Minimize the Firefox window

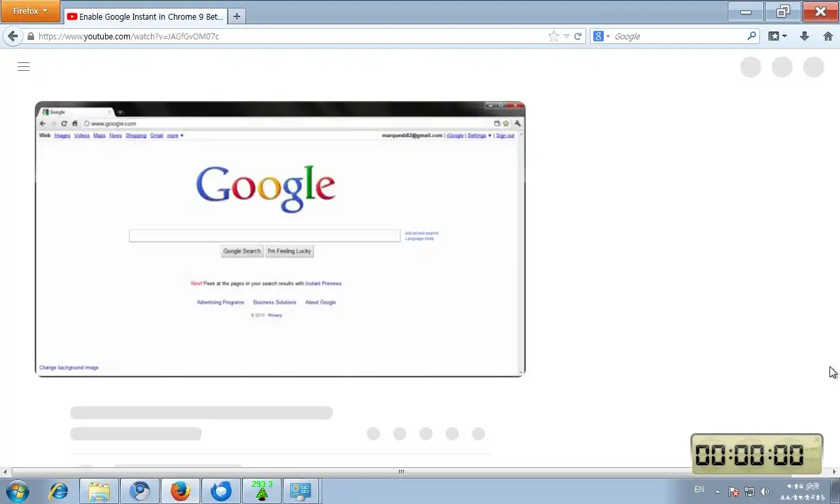coord(745,12)
